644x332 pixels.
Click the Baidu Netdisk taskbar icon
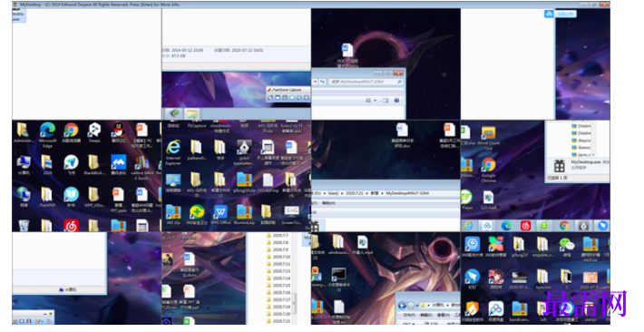487,225
